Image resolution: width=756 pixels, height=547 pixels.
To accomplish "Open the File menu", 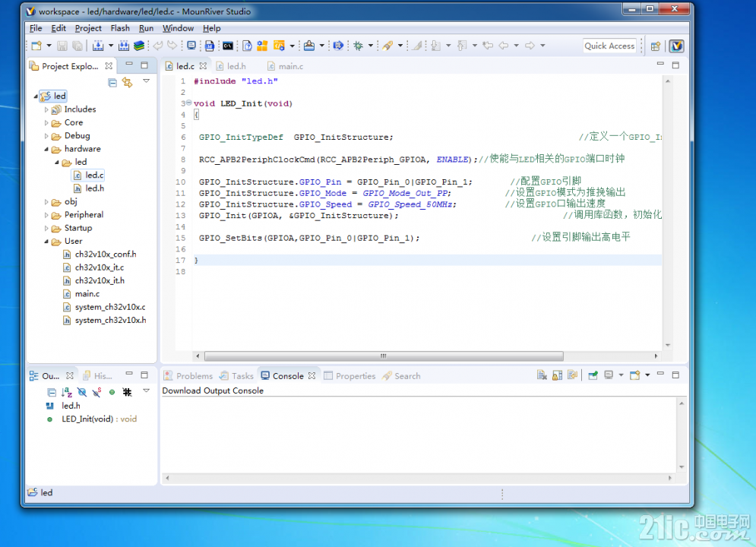I will tap(36, 28).
